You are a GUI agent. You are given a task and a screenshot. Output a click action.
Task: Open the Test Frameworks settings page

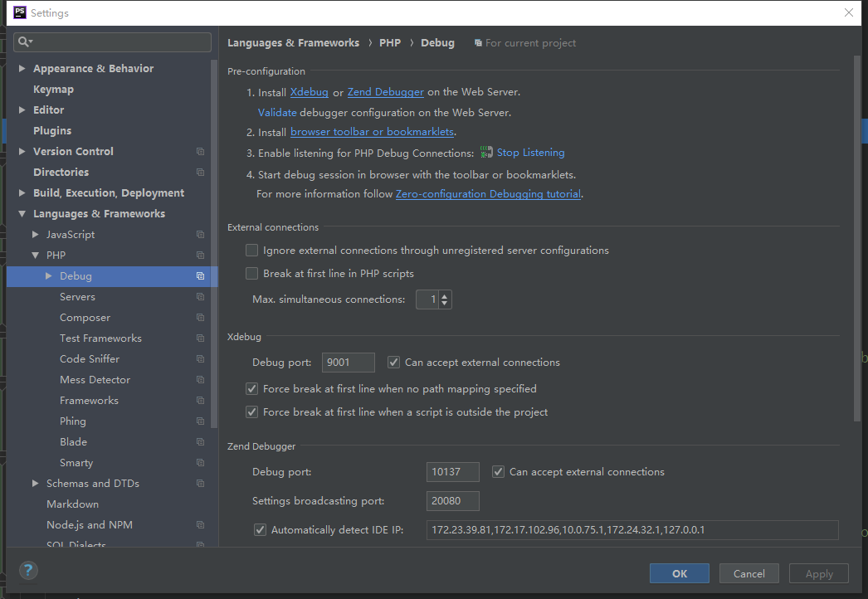[100, 338]
